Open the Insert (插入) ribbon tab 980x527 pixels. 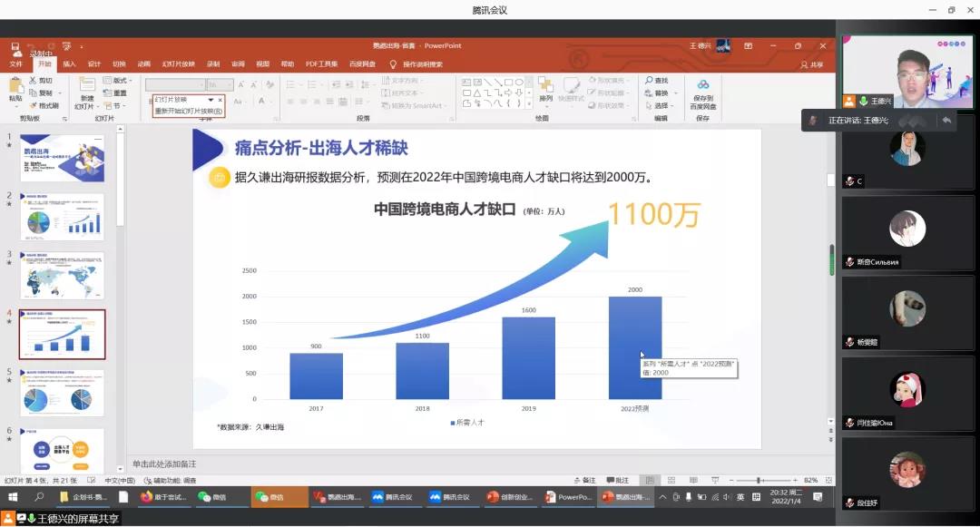[x=69, y=64]
